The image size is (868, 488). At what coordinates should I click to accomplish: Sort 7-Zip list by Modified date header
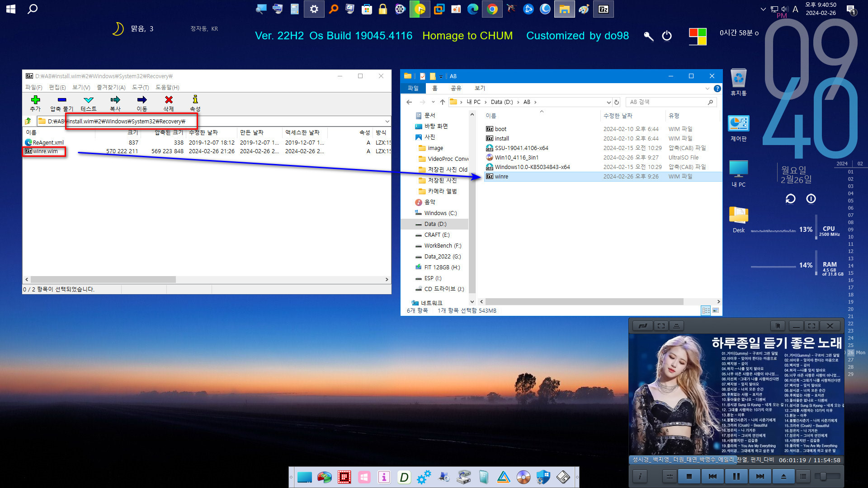211,132
